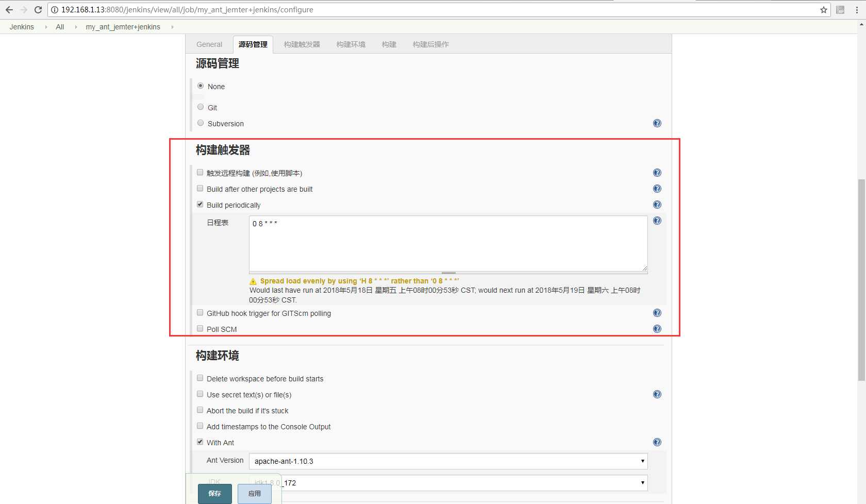Open the Jenkins breadcrumb link

click(x=22, y=27)
